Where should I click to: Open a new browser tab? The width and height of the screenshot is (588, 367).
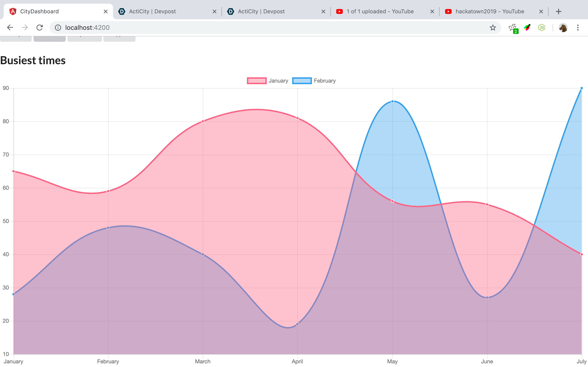pyautogui.click(x=558, y=11)
